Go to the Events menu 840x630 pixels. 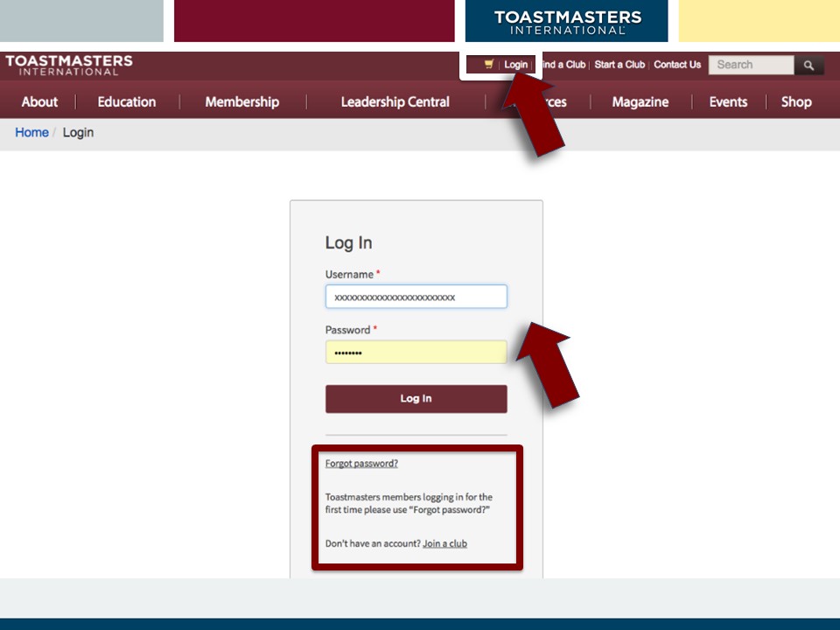coord(728,102)
